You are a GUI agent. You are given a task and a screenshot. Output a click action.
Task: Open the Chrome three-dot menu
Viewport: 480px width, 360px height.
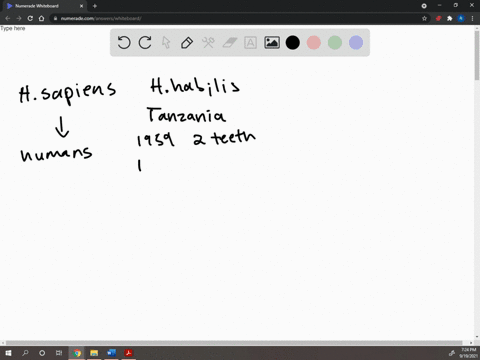[472, 18]
